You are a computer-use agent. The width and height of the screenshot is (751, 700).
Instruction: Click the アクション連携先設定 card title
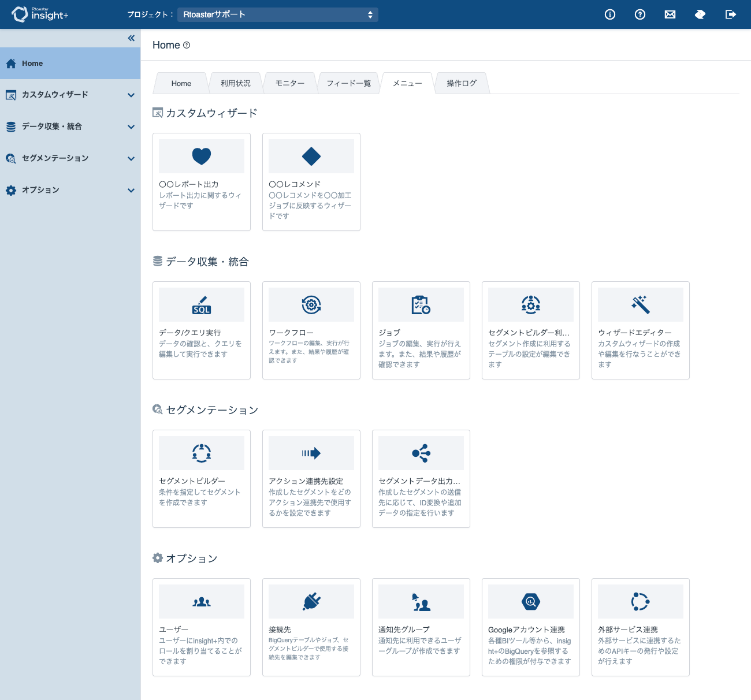click(306, 481)
